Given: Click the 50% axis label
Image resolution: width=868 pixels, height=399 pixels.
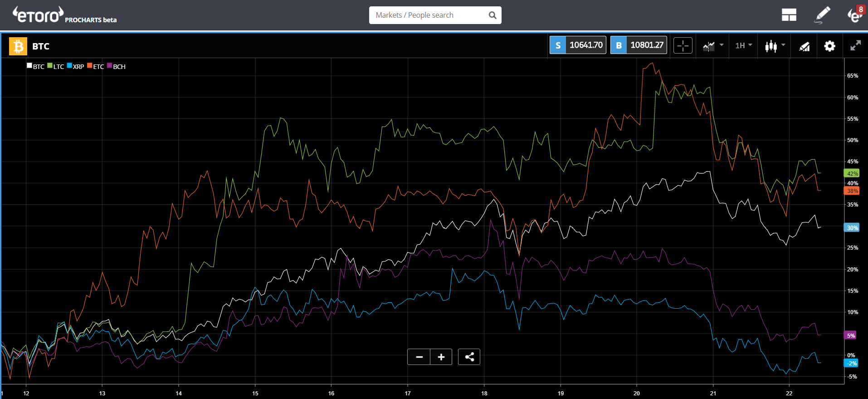Looking at the screenshot, I should [853, 140].
